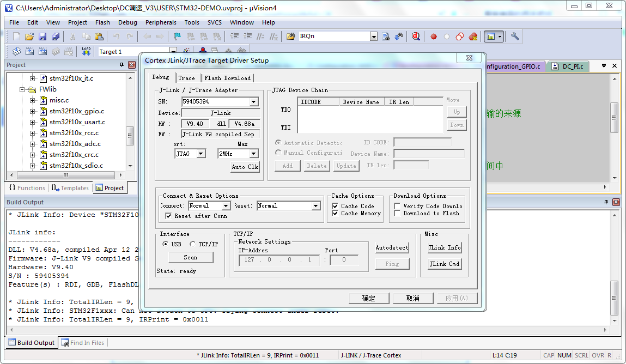Kill all breakpoints icon
Viewport: 626px width, 364px height.
(473, 37)
